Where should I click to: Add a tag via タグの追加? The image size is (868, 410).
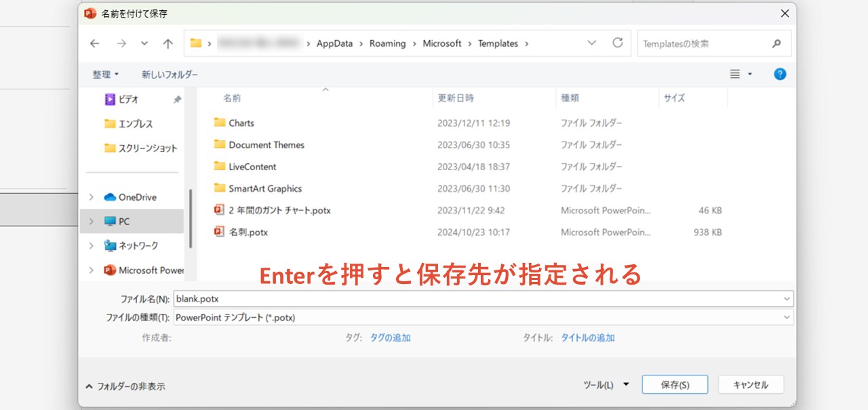click(390, 337)
